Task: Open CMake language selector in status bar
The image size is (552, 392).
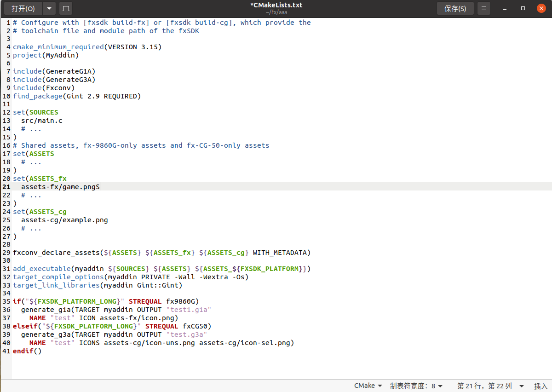Action: 368,386
